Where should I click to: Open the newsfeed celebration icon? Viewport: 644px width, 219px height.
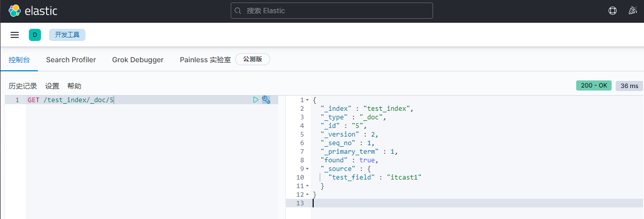(632, 11)
